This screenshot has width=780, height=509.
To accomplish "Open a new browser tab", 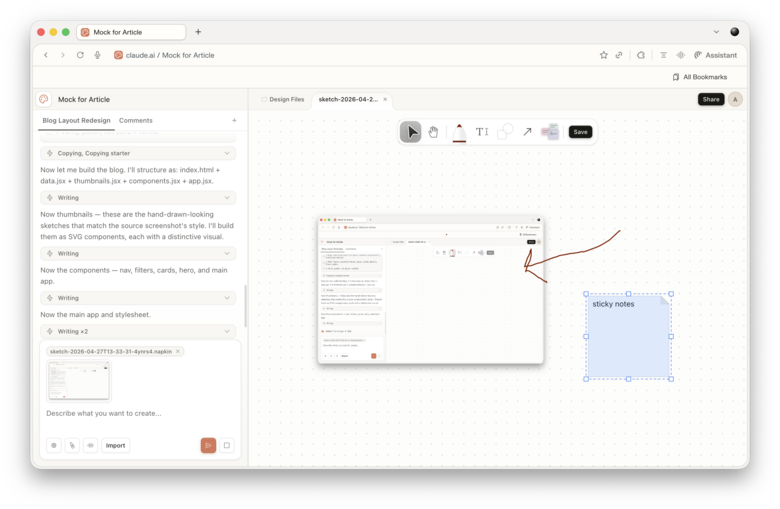I will [x=198, y=32].
